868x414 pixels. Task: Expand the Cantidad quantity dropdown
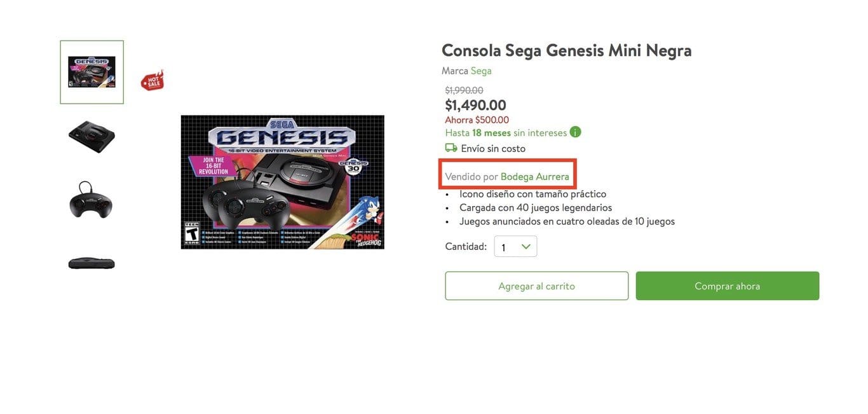click(515, 247)
